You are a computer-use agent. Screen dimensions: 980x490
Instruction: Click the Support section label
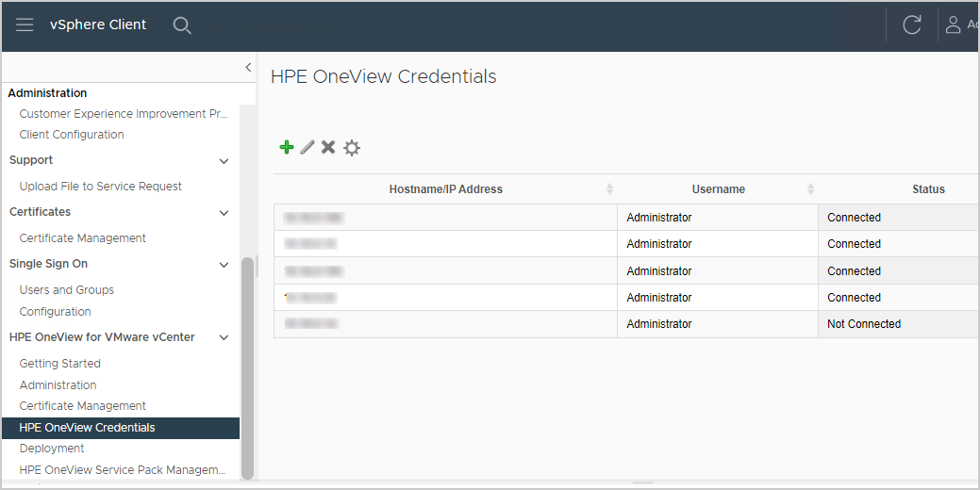coord(31,160)
